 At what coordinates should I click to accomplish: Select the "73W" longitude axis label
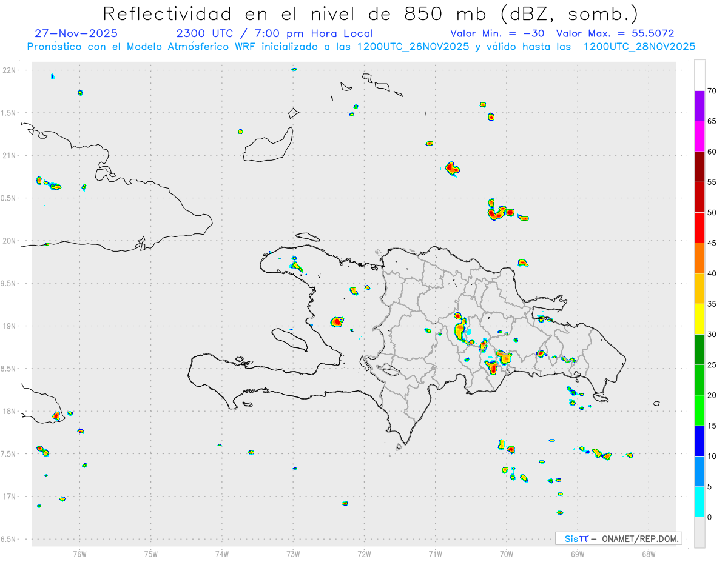coord(293,554)
